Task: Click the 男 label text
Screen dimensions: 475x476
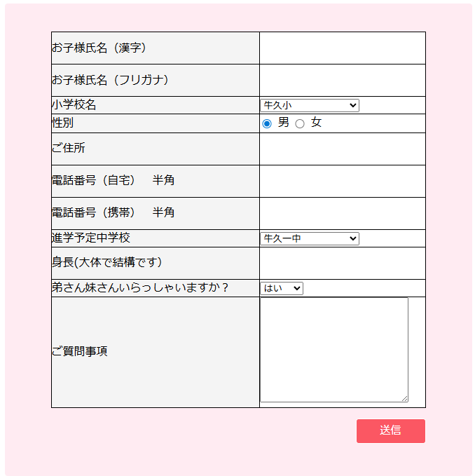Action: (x=283, y=123)
